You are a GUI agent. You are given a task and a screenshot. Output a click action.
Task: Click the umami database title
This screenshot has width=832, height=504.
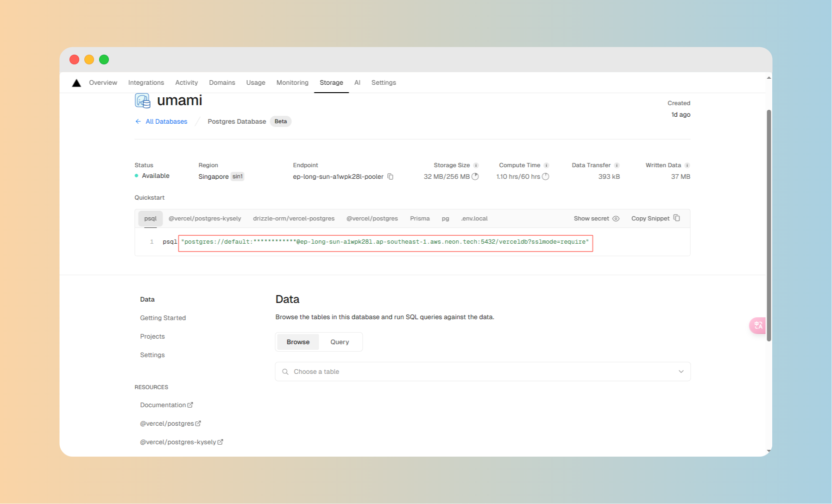180,101
